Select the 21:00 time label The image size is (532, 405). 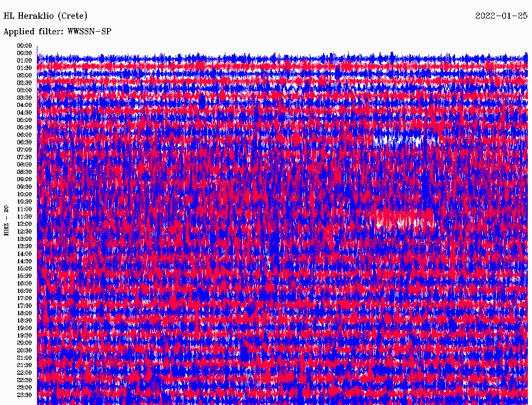24,358
